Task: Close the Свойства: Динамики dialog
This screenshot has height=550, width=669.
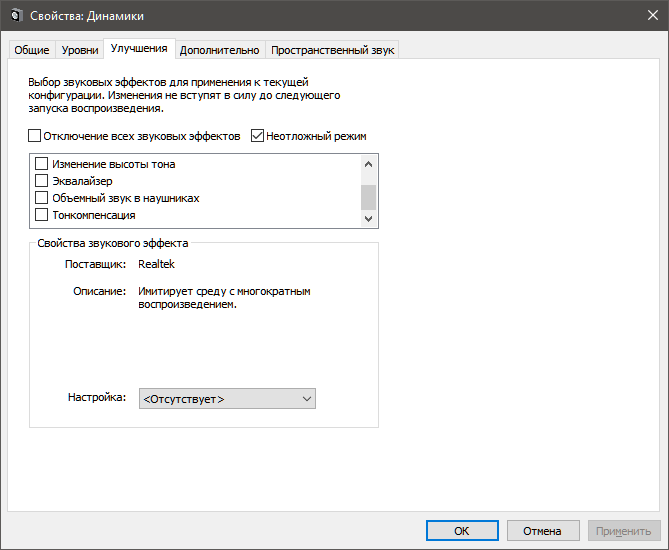Action: [x=652, y=15]
